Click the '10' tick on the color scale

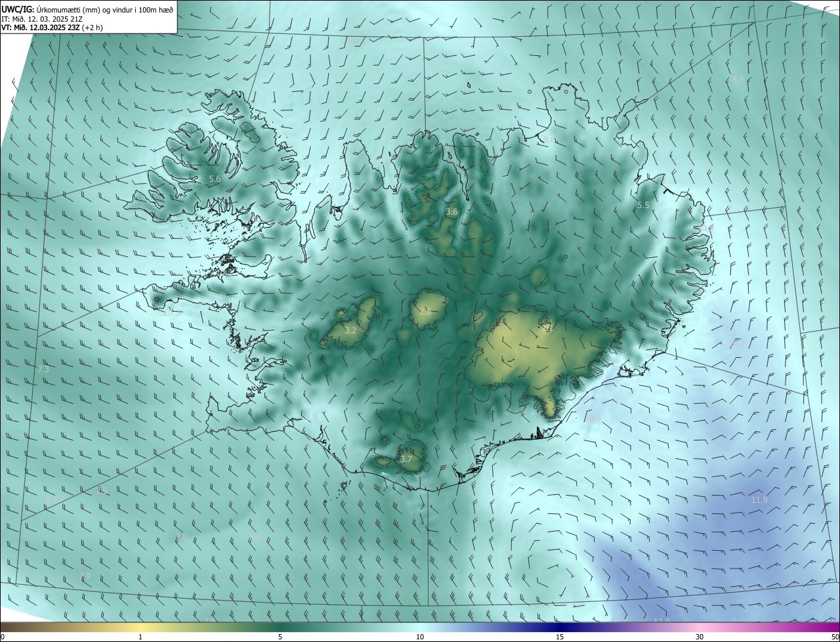420,637
